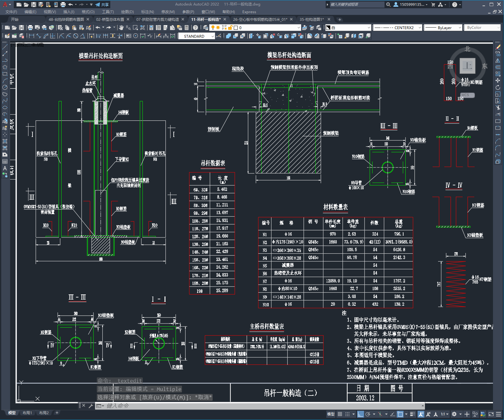The image size is (504, 420).
Task: Click the WCS label under ViewCube
Action: [465, 95]
